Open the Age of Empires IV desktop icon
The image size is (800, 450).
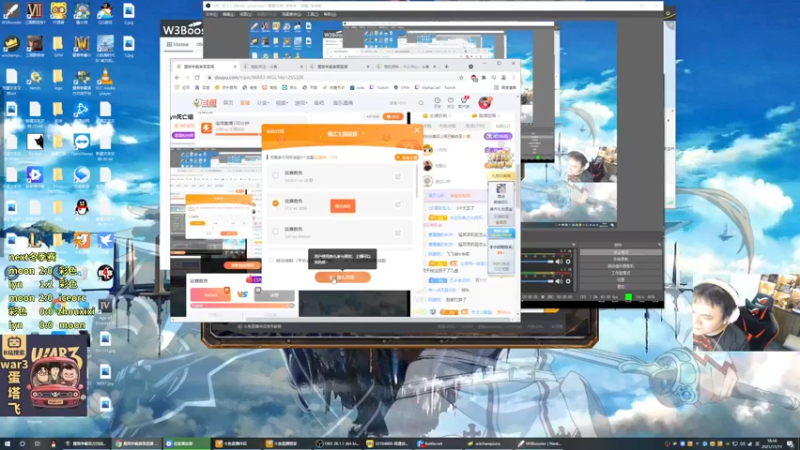(105, 309)
